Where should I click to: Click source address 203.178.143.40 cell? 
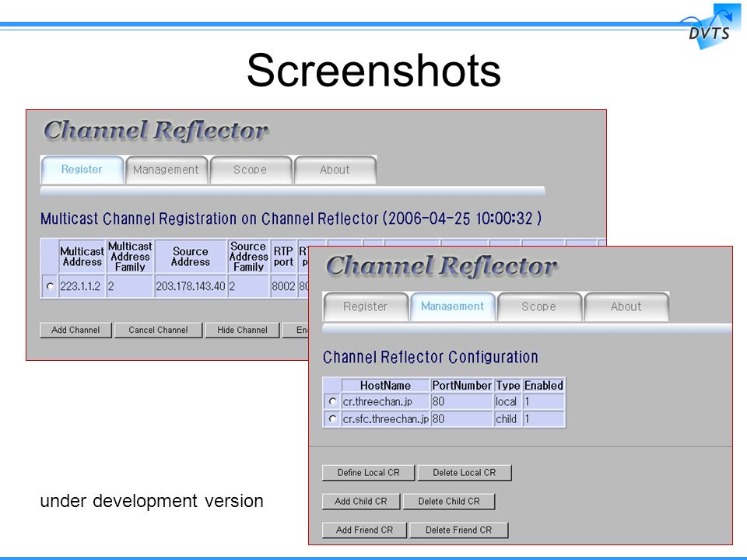point(190,286)
